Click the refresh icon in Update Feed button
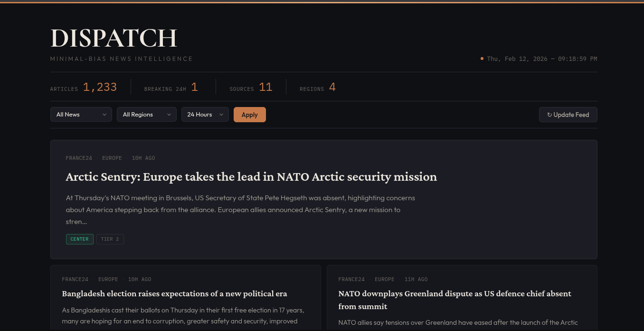This screenshot has width=644, height=331. [549, 115]
